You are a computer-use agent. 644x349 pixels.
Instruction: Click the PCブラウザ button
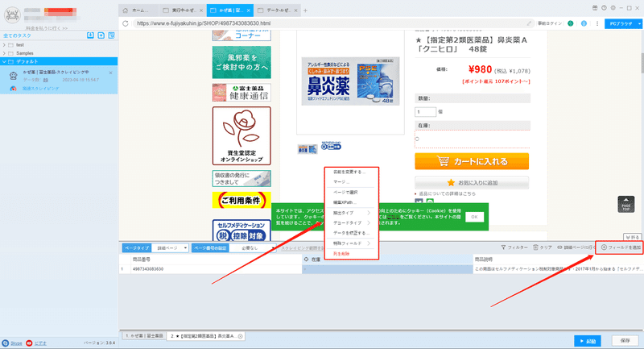click(621, 24)
